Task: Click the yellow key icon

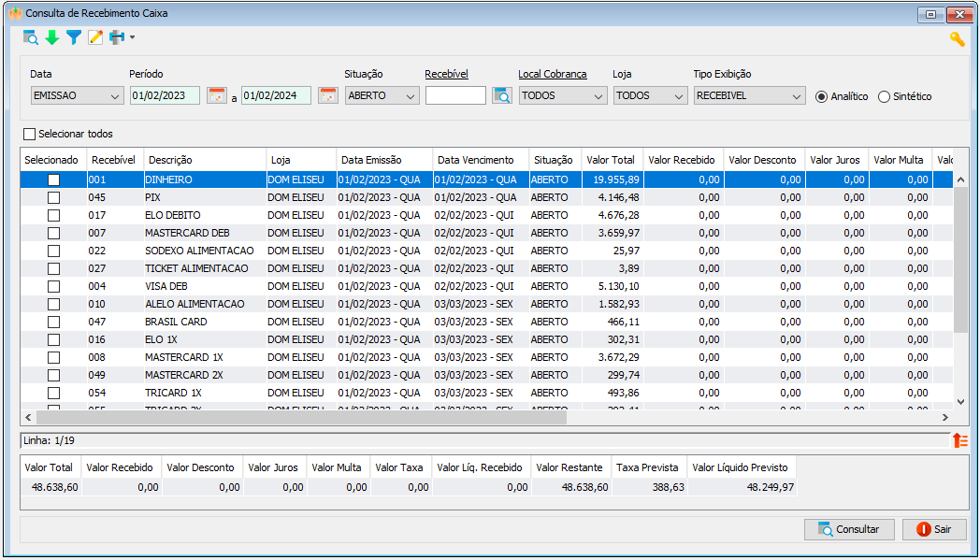Action: click(957, 38)
